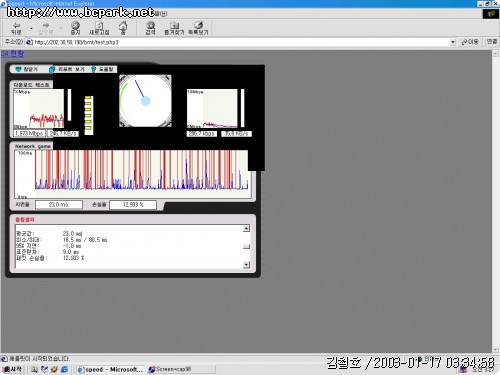The image size is (500, 375).
Task: Launch Internet Explorer from quick launch
Action: (x=65, y=369)
